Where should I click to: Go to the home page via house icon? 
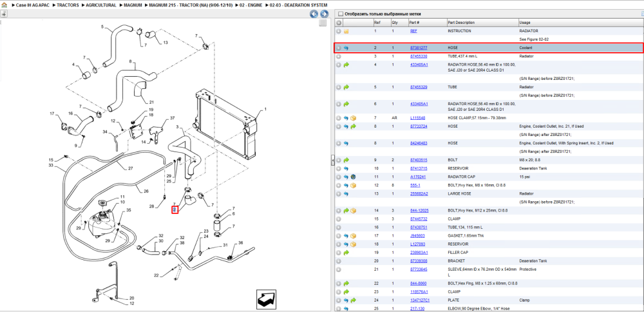tap(4, 5)
